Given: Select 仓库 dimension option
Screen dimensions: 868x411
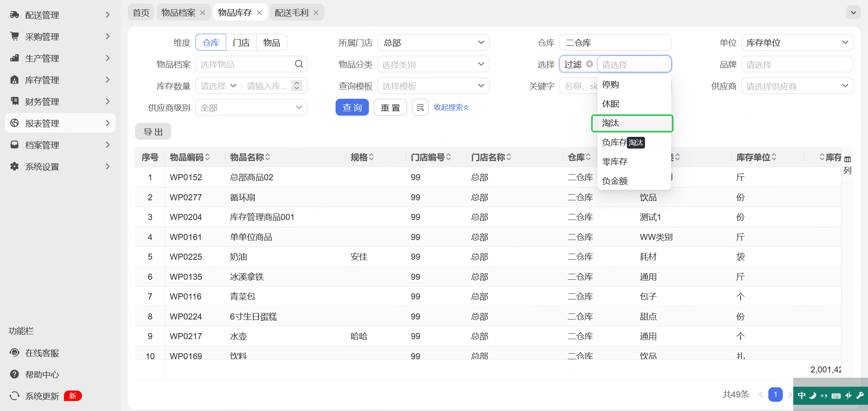Looking at the screenshot, I should [x=211, y=43].
